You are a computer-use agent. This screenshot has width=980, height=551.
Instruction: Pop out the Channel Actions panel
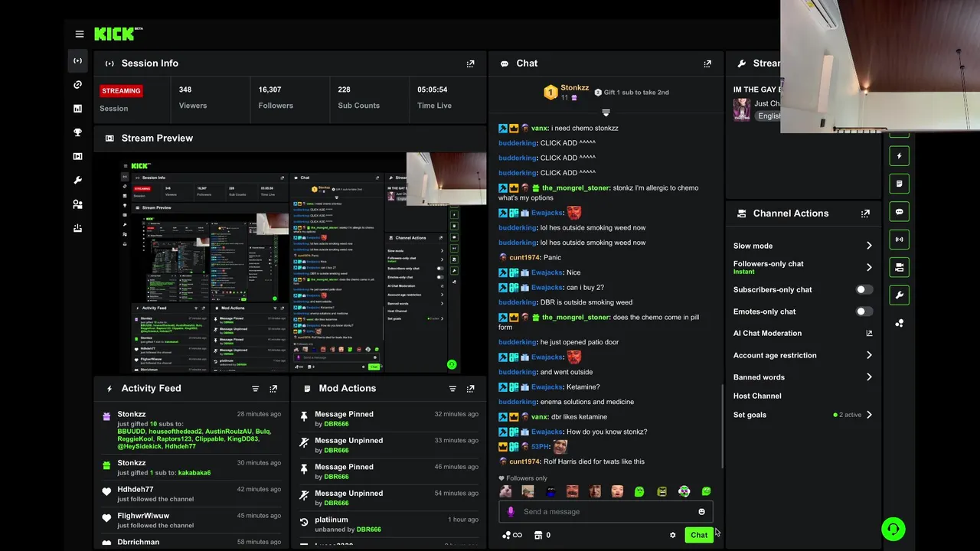(x=865, y=214)
